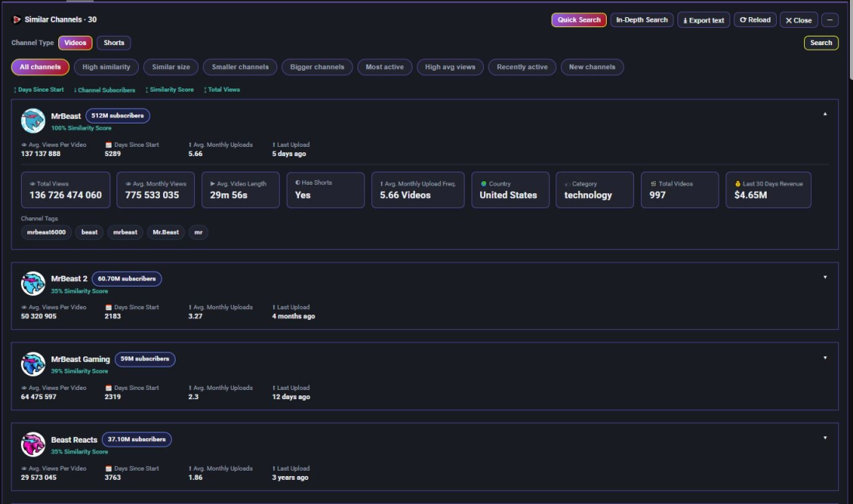The height and width of the screenshot is (504, 853).
Task: Click the Mr.Beast channel tag
Action: click(x=165, y=232)
